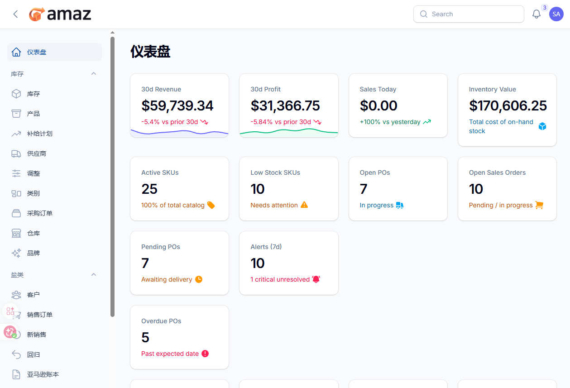Click the truck icon on Open POs

point(400,205)
